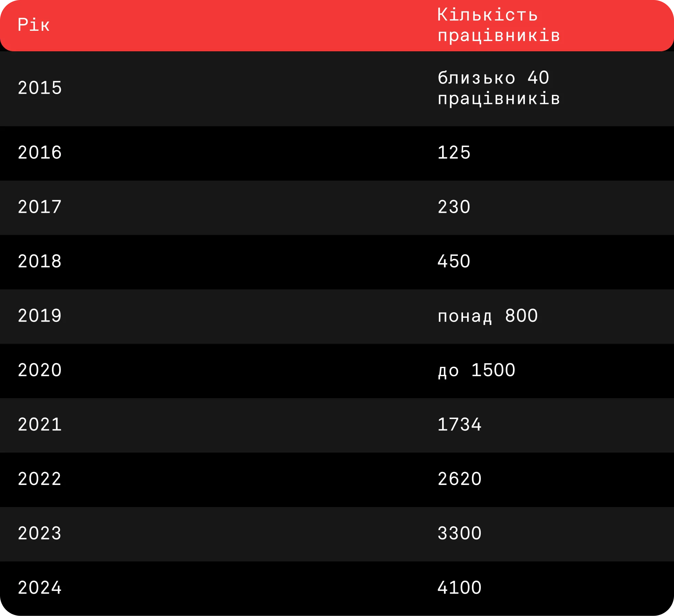The height and width of the screenshot is (616, 674).
Task: Click the value 125
Action: (x=454, y=153)
